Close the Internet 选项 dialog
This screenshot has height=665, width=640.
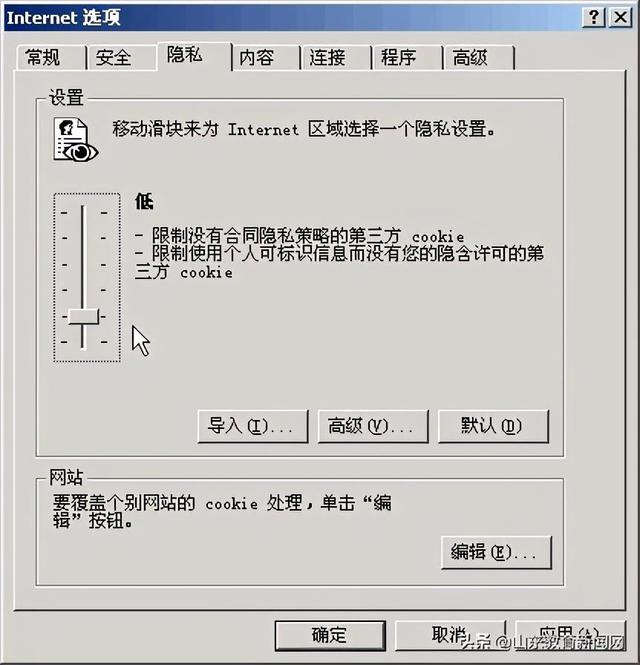620,17
